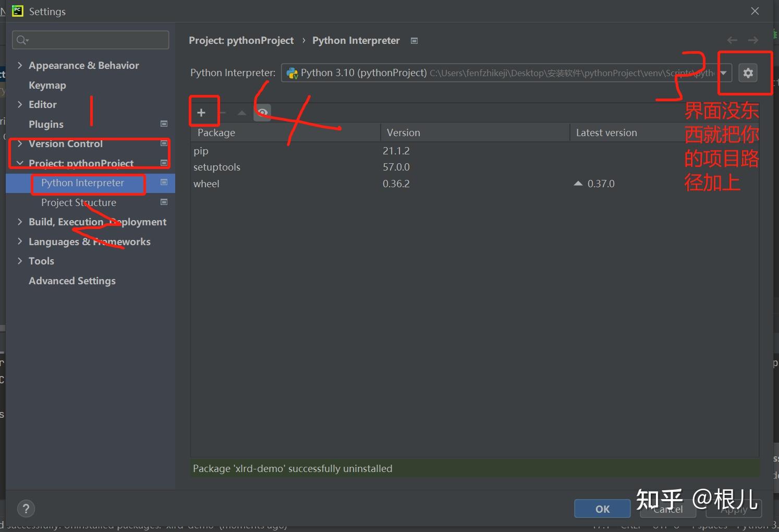Open the help question mark button
This screenshot has height=532, width=779.
point(26,509)
